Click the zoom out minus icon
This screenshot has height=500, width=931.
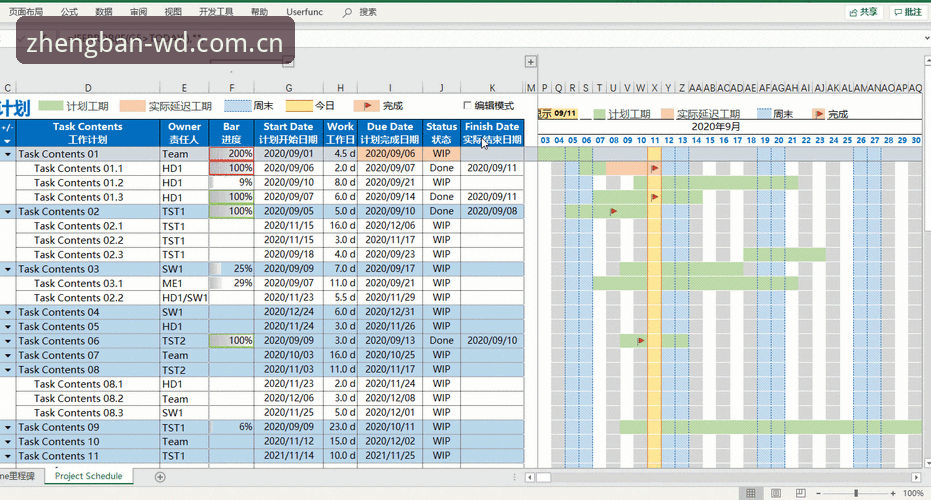click(x=818, y=493)
